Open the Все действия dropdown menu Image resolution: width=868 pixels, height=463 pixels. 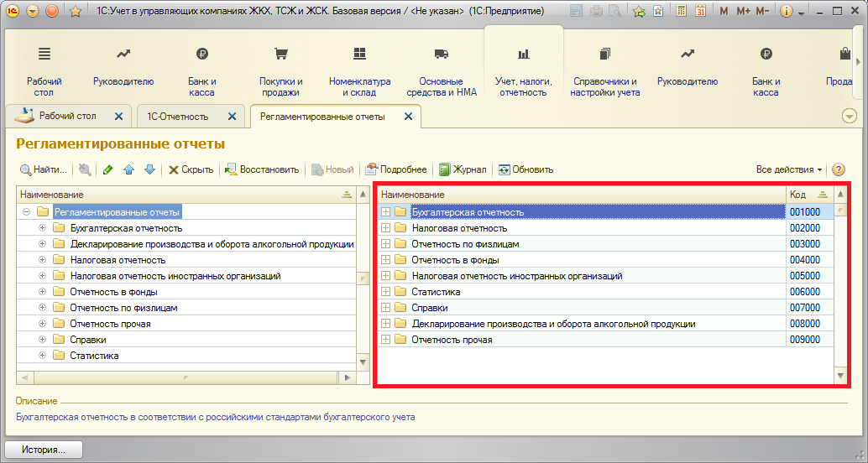(x=789, y=169)
